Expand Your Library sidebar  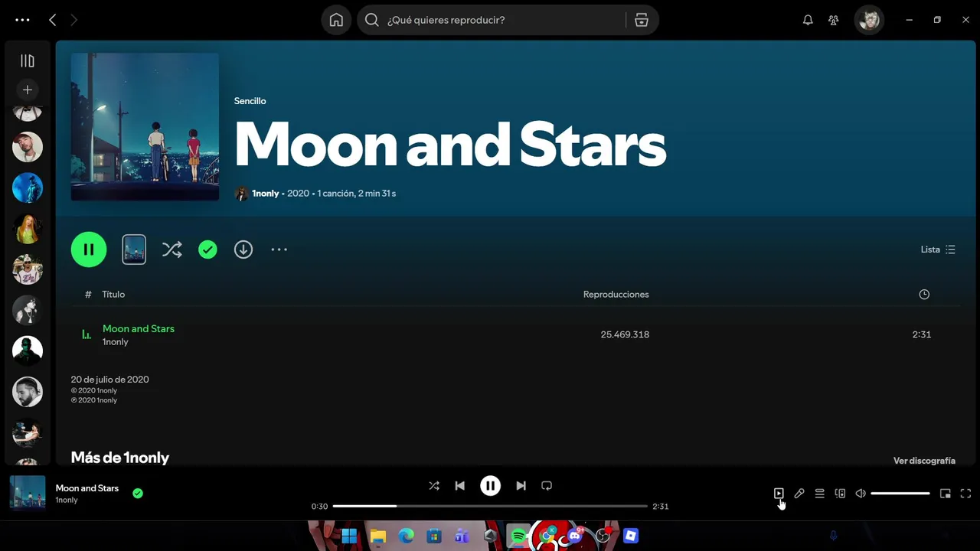click(28, 61)
